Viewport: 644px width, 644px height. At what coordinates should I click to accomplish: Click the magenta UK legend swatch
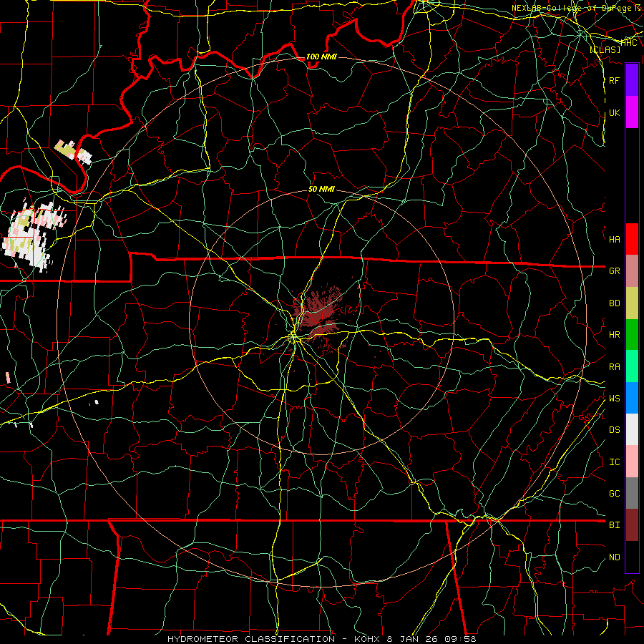pos(632,112)
